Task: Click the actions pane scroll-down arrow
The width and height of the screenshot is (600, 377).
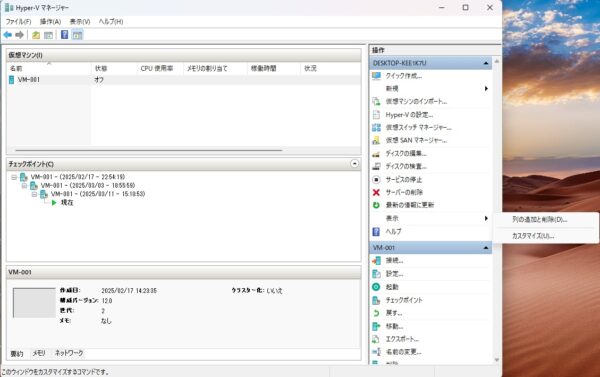Action: pyautogui.click(x=497, y=360)
